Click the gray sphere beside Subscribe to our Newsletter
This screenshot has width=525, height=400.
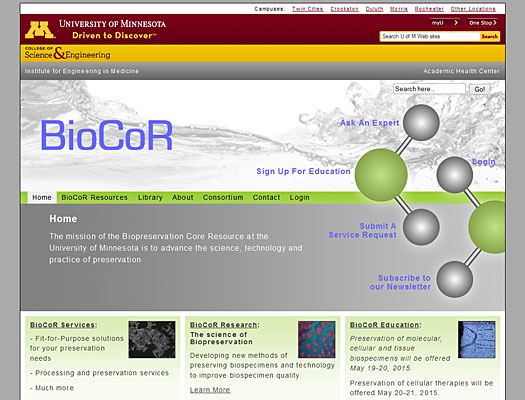pos(455,279)
